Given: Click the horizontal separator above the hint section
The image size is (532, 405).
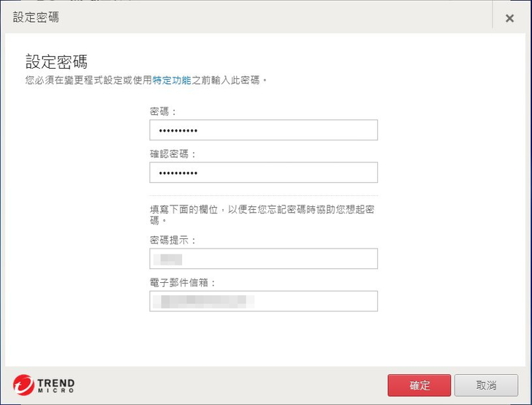Looking at the screenshot, I should [x=263, y=194].
